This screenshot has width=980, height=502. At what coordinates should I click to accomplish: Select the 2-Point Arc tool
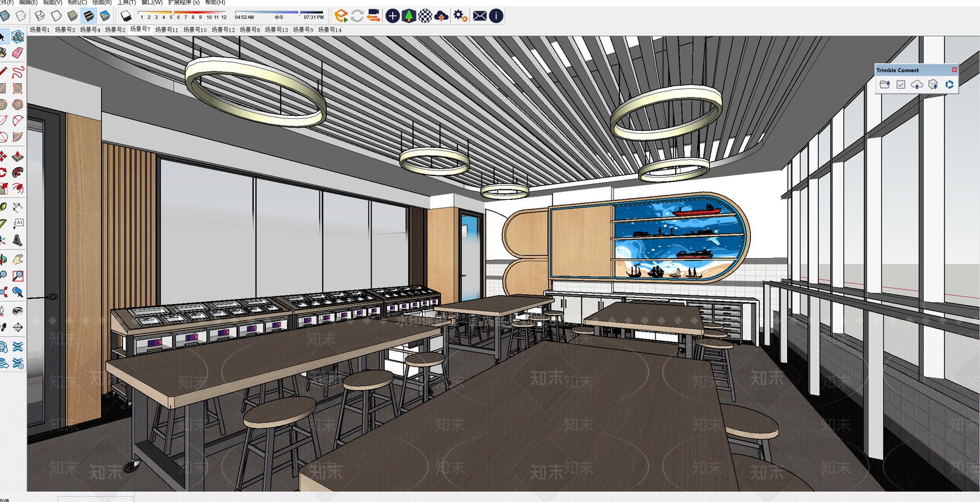pyautogui.click(x=18, y=121)
